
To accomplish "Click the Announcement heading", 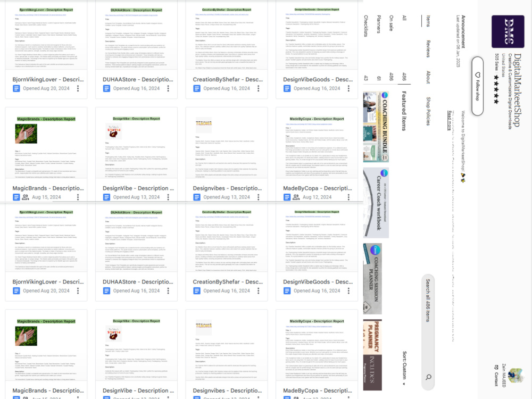I will coord(463,31).
